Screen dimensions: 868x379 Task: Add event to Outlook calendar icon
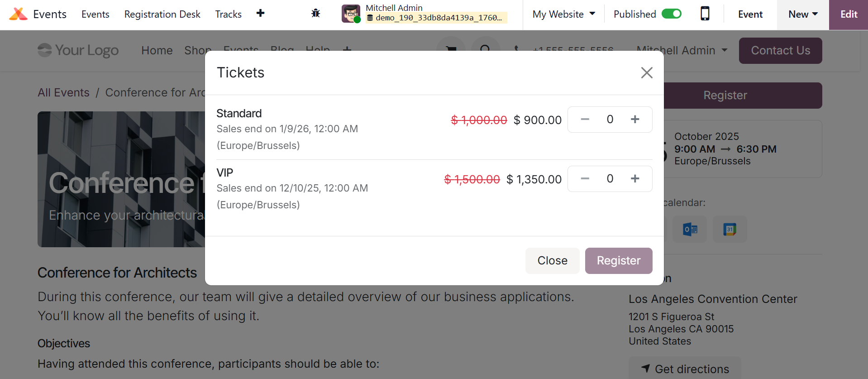690,230
